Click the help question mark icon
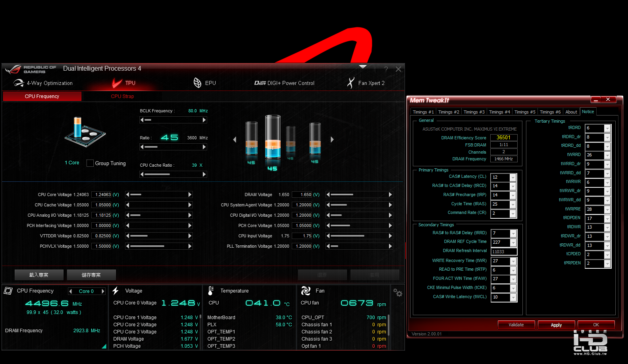The height and width of the screenshot is (364, 628). (x=386, y=69)
